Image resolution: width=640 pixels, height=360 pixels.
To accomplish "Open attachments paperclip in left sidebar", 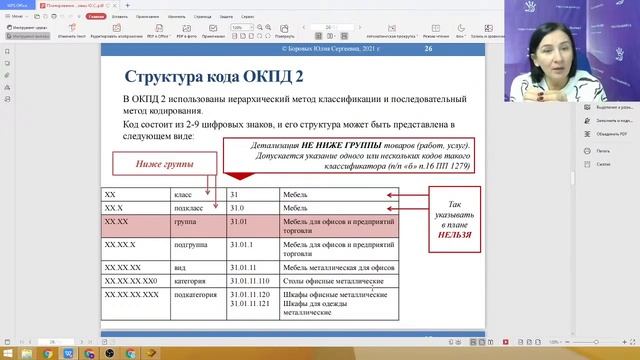I will [x=7, y=75].
